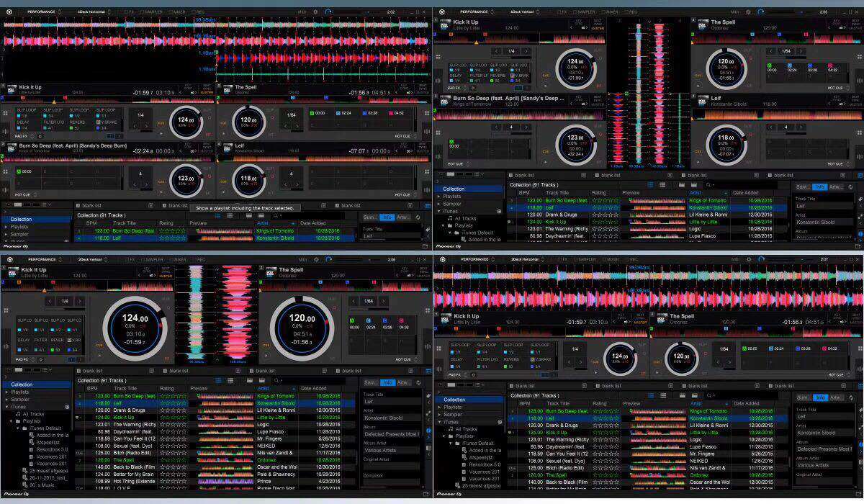Open Artw. tab in 2Deck Vertical info panel
Image resolution: width=864 pixels, height=504 pixels.
click(x=404, y=382)
